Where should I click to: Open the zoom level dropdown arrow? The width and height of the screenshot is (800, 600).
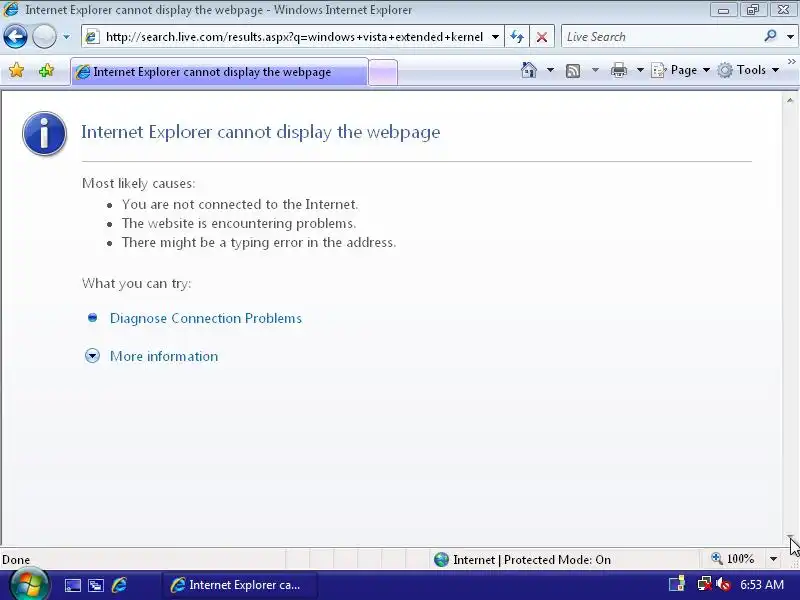(x=773, y=559)
